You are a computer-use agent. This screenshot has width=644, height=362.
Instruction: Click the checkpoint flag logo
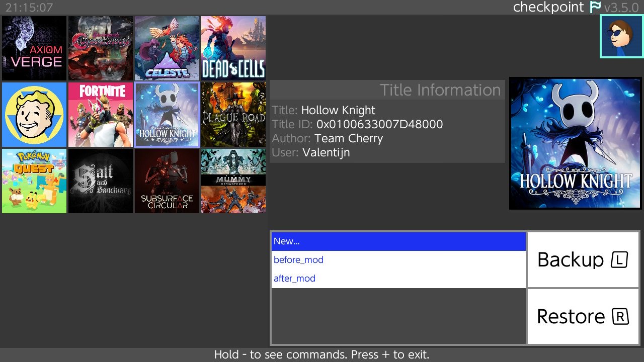(x=594, y=7)
